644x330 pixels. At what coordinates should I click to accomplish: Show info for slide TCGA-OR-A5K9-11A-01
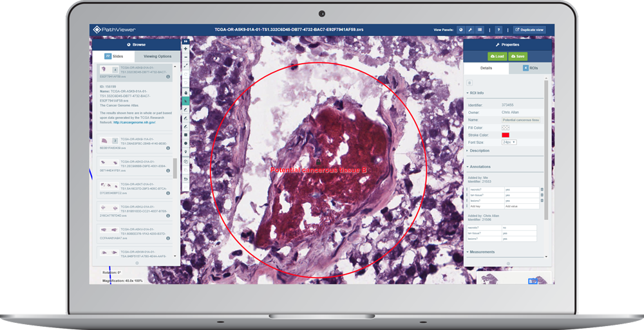pos(168,148)
